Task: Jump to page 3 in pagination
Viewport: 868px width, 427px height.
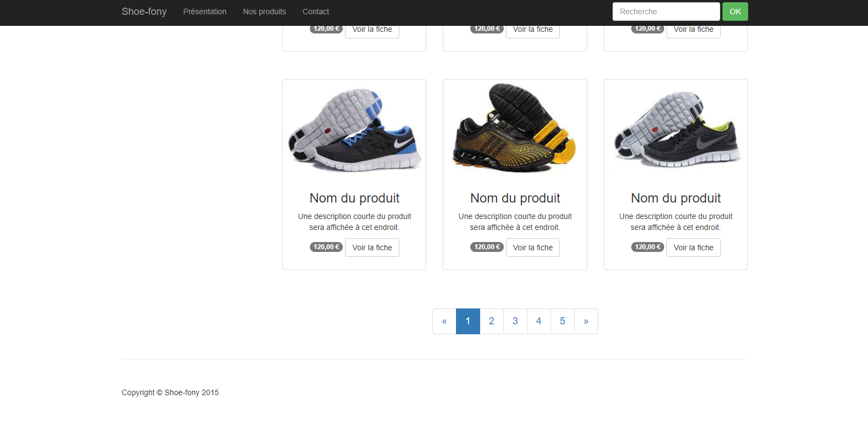Action: (x=515, y=321)
